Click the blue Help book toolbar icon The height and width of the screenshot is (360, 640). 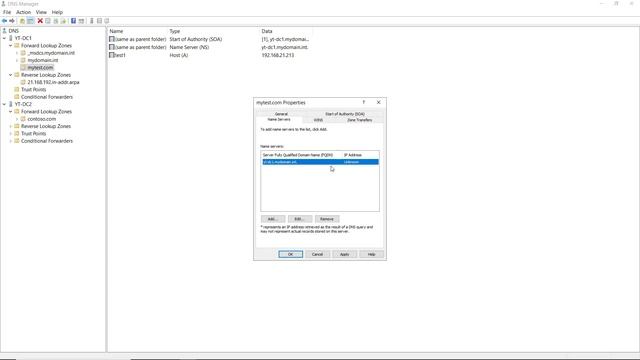(x=73, y=21)
